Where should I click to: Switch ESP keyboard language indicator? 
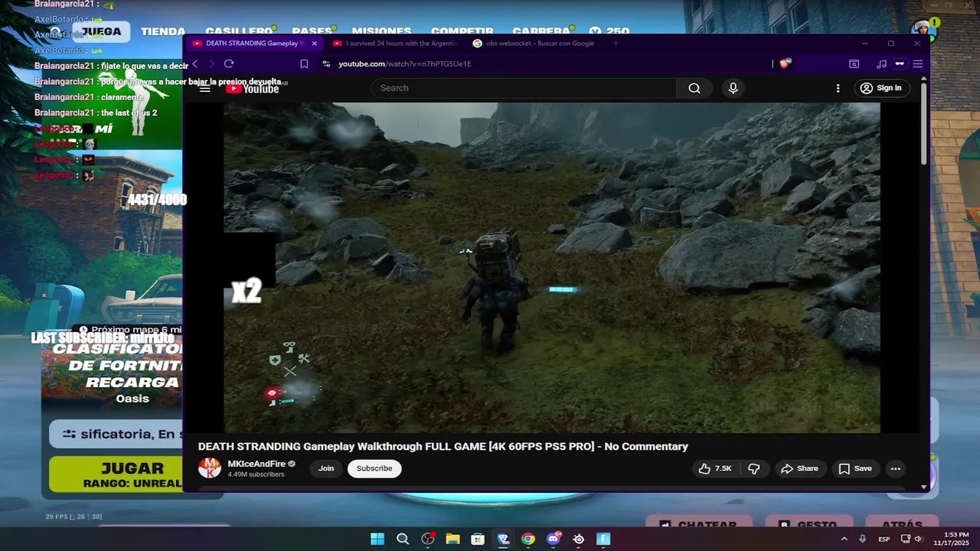tap(884, 539)
